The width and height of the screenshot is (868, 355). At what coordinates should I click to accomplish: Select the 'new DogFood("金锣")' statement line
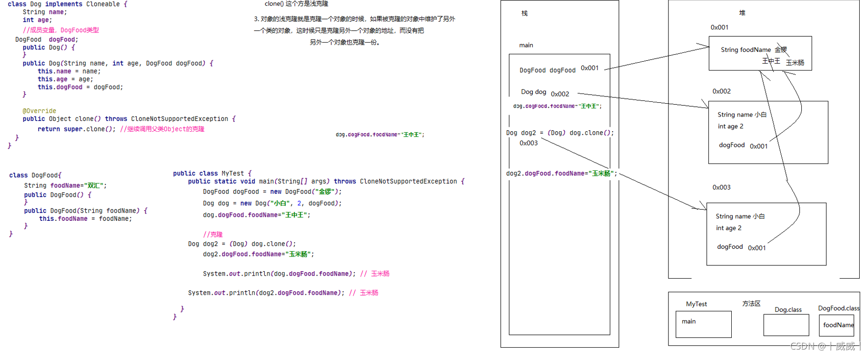pyautogui.click(x=273, y=192)
